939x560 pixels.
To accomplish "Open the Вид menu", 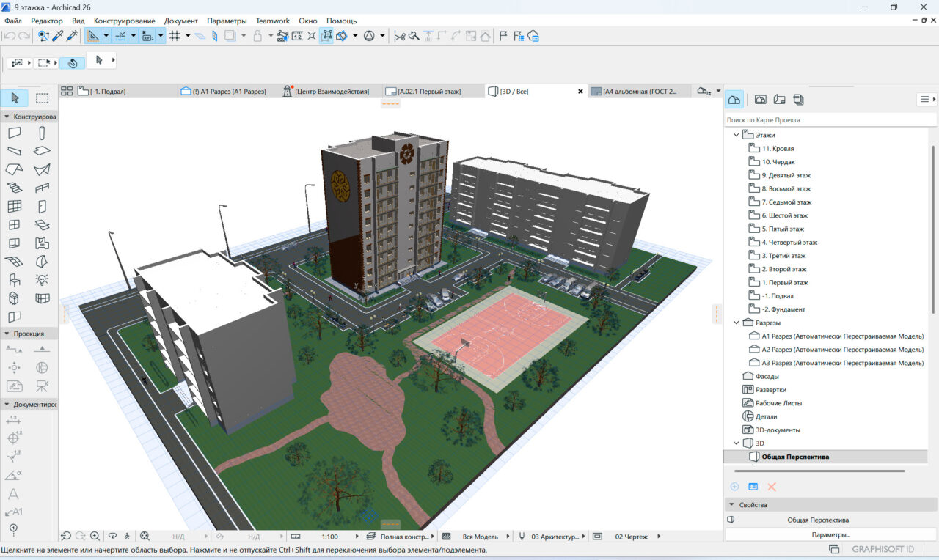I will [77, 21].
